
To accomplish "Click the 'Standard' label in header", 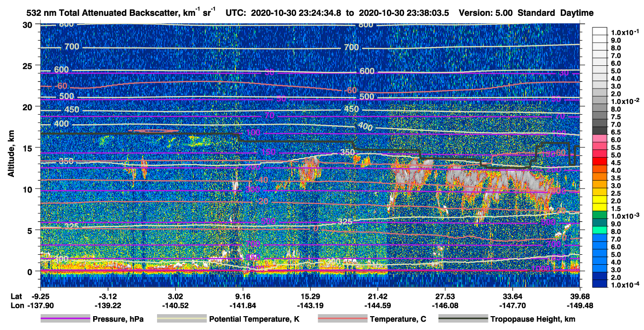I will [x=537, y=12].
